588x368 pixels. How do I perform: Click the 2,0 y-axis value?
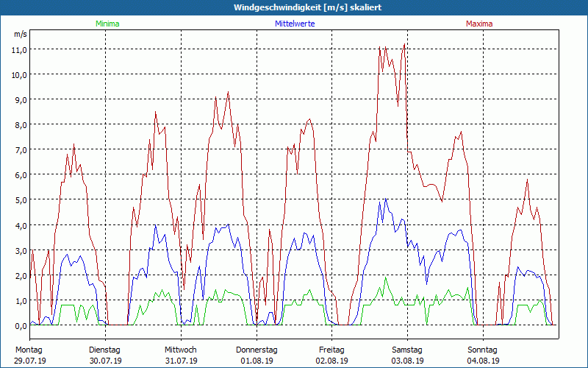click(21, 276)
